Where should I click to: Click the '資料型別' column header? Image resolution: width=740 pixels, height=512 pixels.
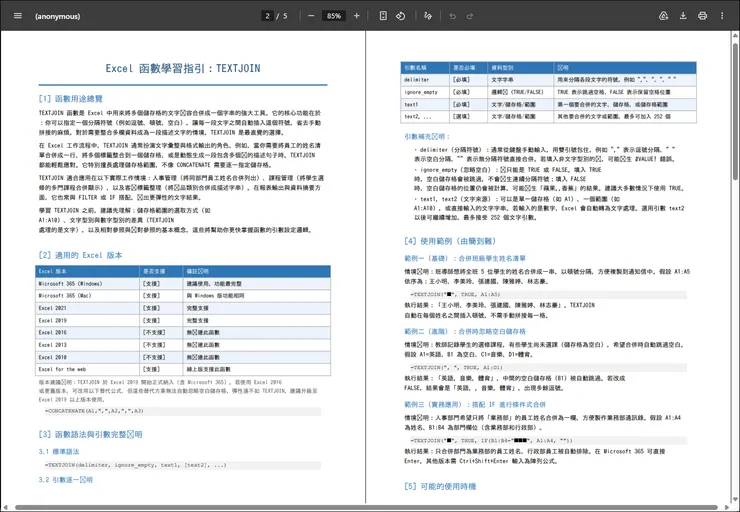coord(521,67)
